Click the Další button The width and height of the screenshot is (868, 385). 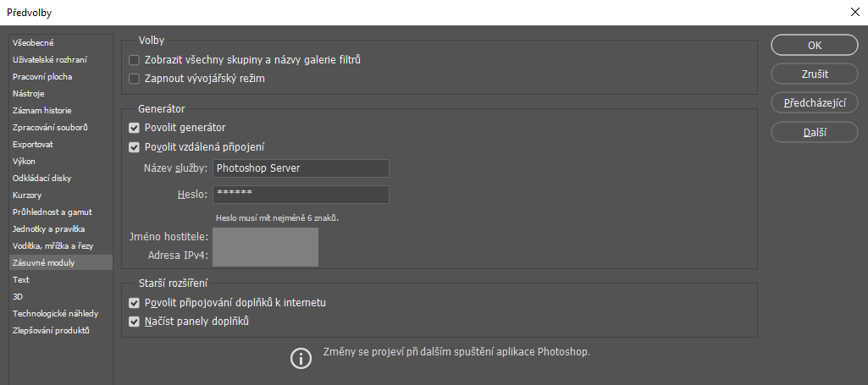pos(814,132)
